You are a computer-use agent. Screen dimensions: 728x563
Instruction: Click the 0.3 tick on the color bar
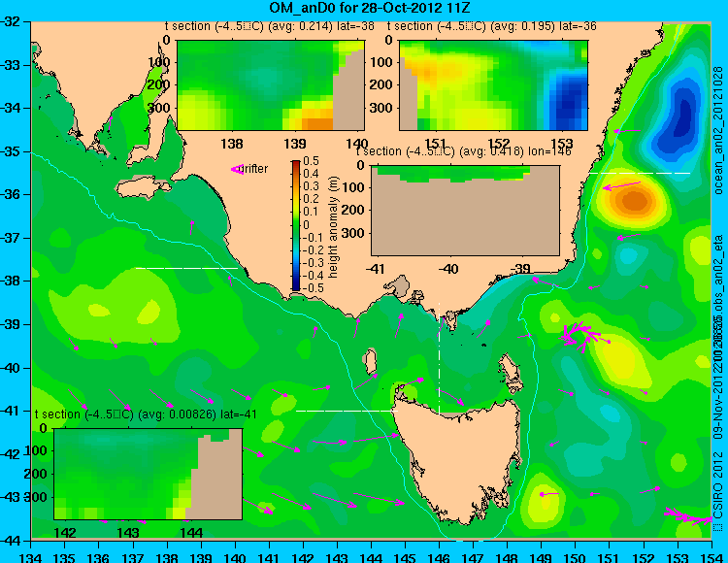(x=311, y=186)
